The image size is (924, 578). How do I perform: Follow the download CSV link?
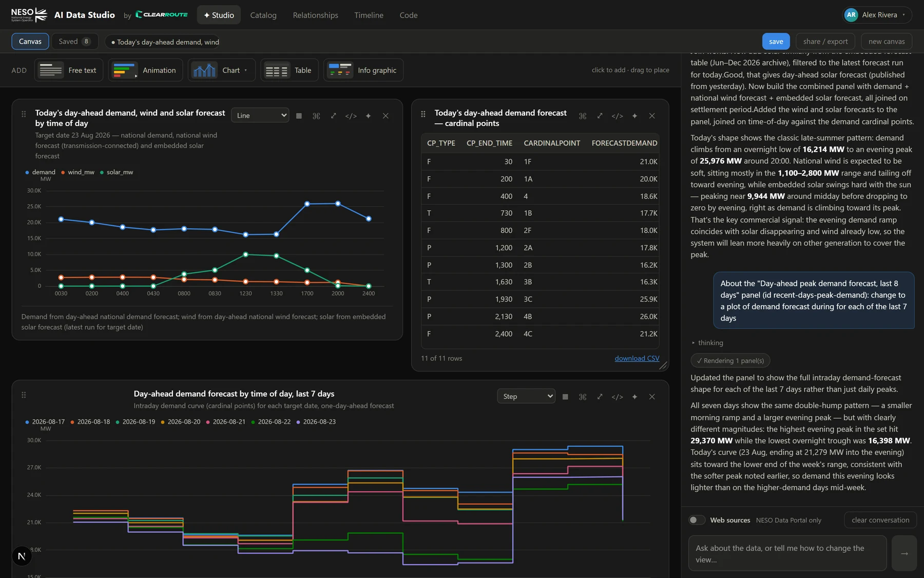(x=637, y=359)
